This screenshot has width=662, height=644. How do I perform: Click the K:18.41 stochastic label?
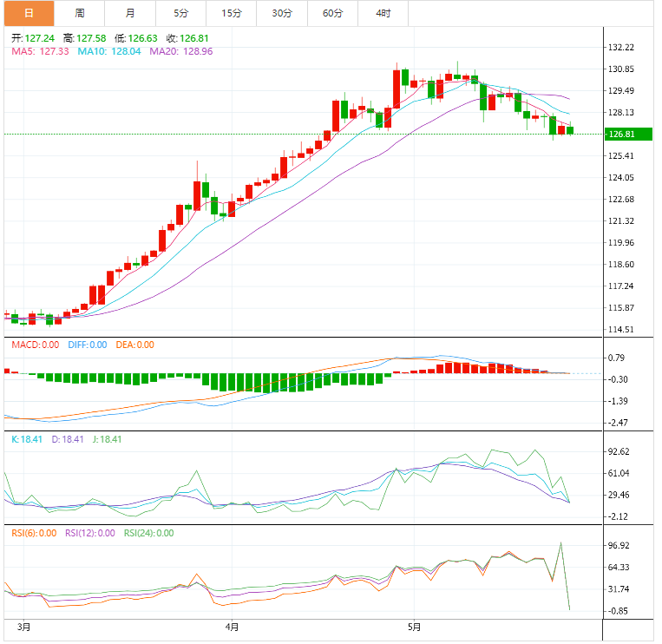click(28, 440)
